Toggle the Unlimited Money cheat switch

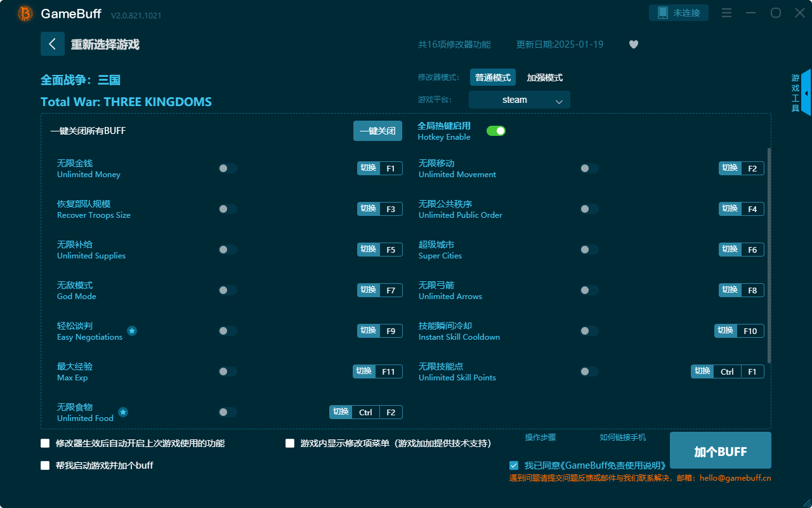pos(227,168)
